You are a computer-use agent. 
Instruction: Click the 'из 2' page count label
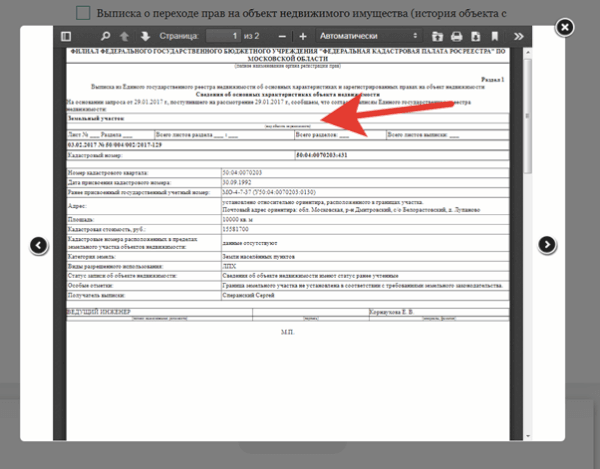pos(251,36)
